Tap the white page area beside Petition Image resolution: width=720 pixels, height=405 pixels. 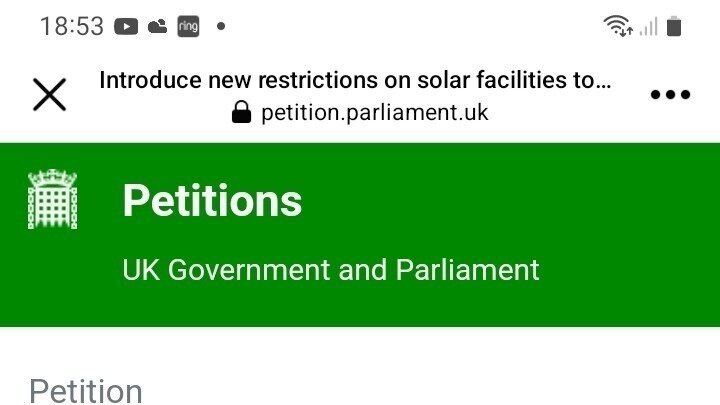(x=450, y=385)
